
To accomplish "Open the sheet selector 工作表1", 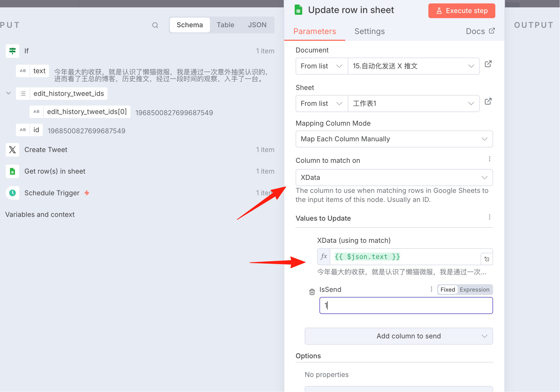I will tap(413, 104).
